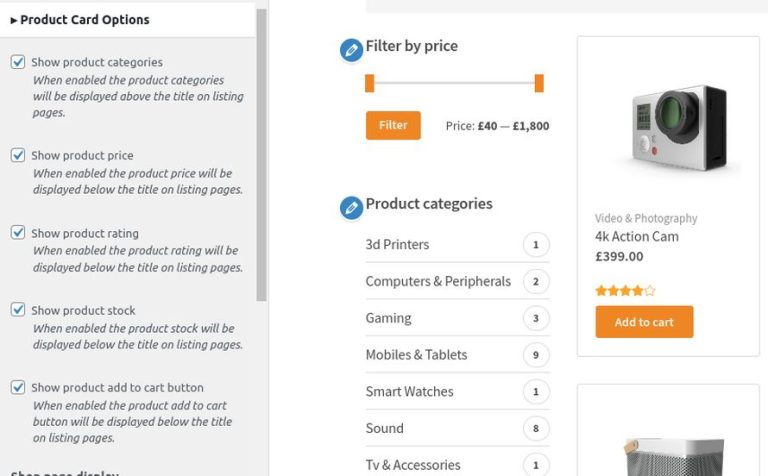Add 4k Action Cam to cart
The image size is (768, 476).
pos(644,322)
